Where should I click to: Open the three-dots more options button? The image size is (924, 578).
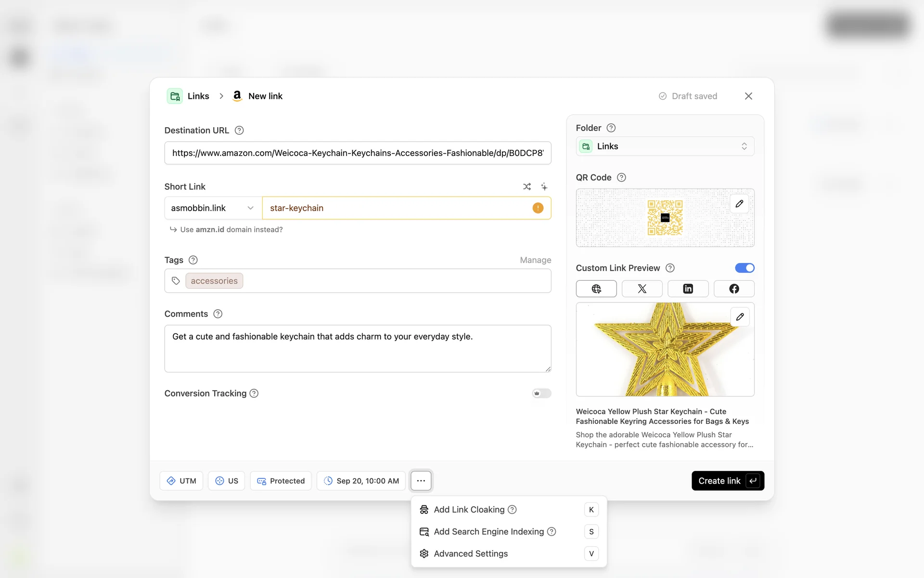pos(421,481)
